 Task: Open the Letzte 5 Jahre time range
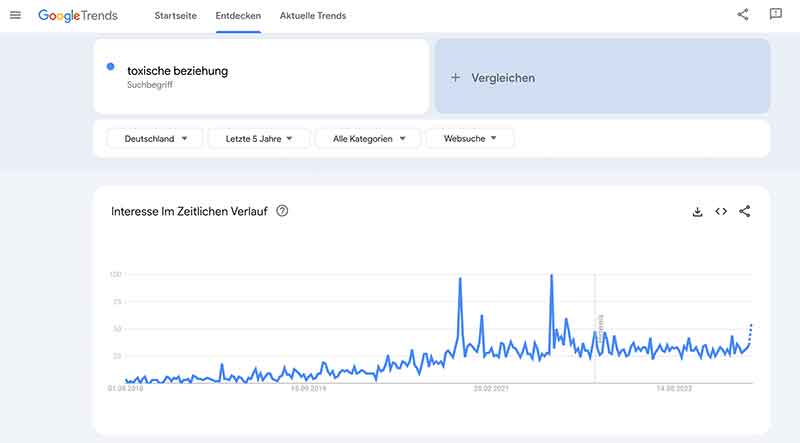coord(259,138)
